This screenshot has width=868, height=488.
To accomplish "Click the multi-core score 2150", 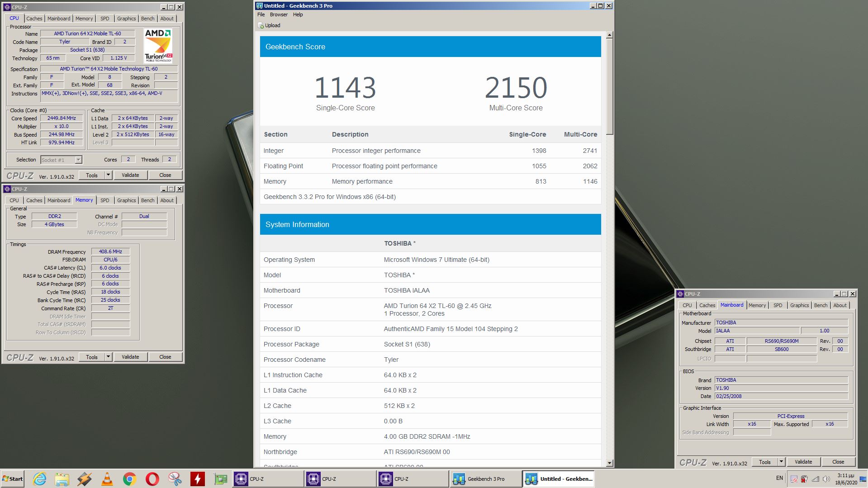I will pos(516,87).
